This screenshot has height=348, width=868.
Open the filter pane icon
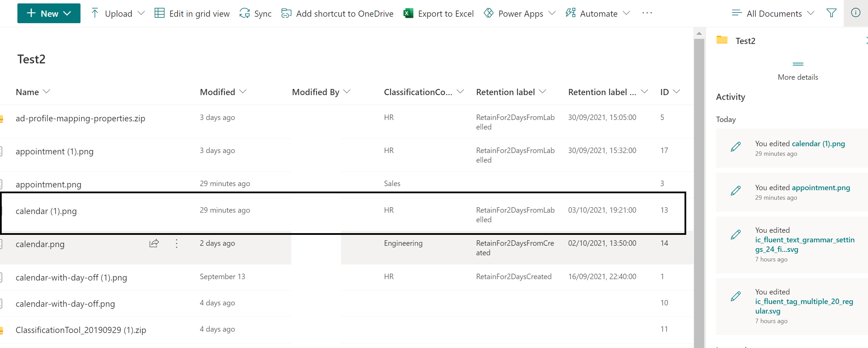pos(831,13)
